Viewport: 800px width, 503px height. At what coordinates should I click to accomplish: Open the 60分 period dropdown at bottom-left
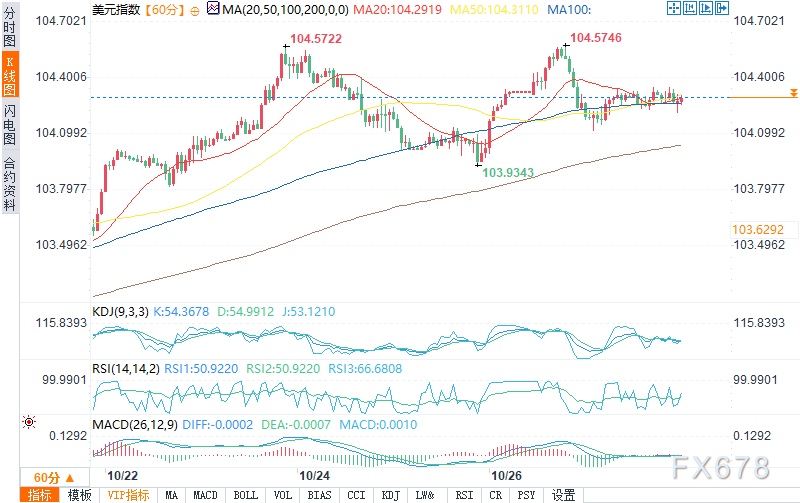click(54, 477)
